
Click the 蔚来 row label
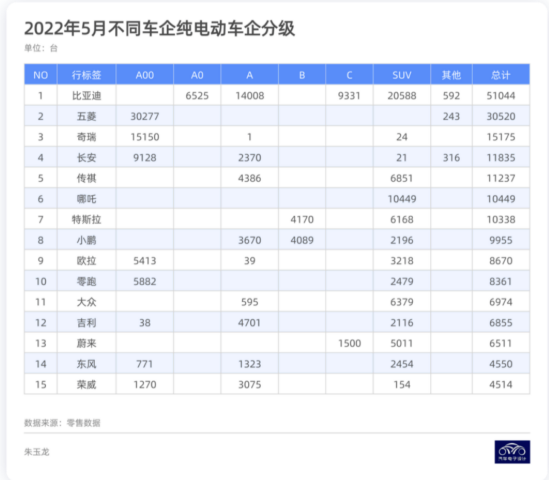pos(86,343)
